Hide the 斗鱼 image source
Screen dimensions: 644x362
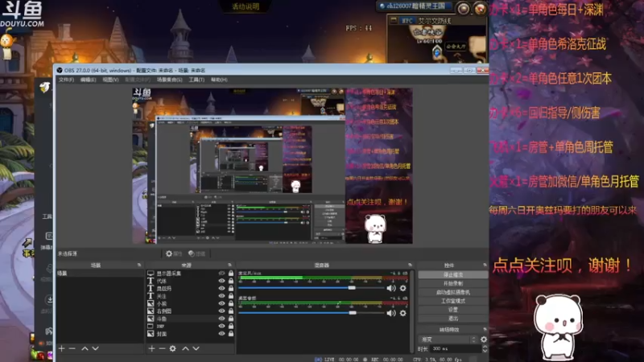222,319
